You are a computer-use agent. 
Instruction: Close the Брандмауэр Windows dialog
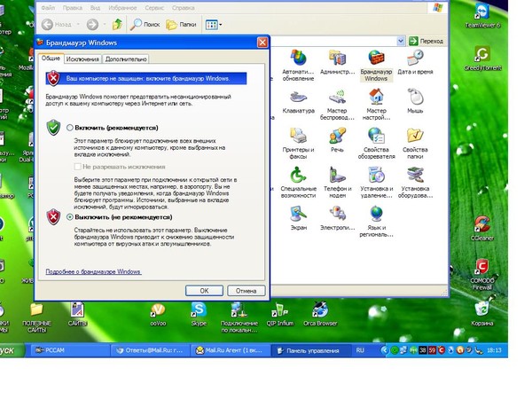(262, 43)
